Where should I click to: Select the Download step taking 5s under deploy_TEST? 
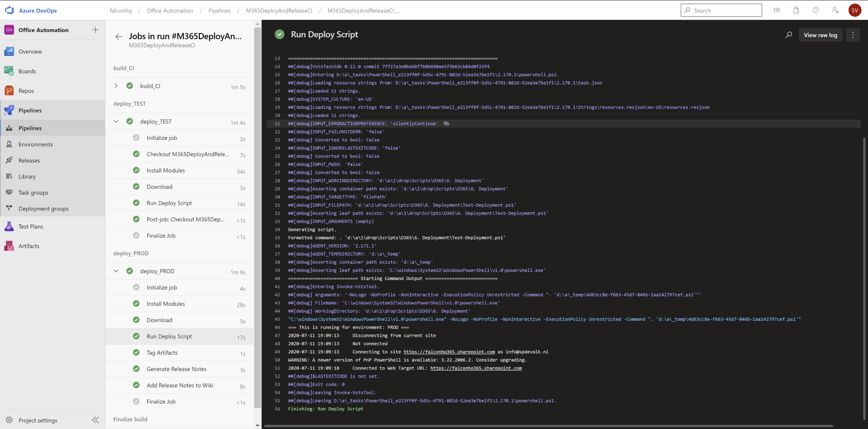coord(180,187)
